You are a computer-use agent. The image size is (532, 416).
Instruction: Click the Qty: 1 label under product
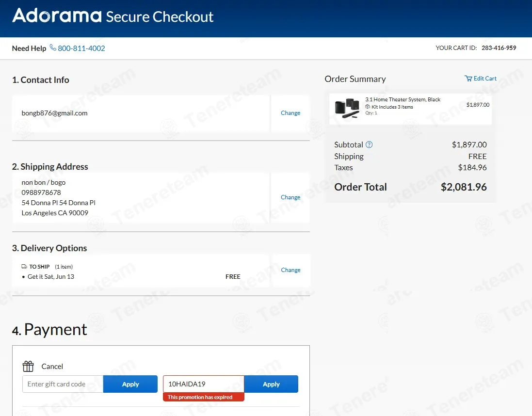click(x=371, y=113)
